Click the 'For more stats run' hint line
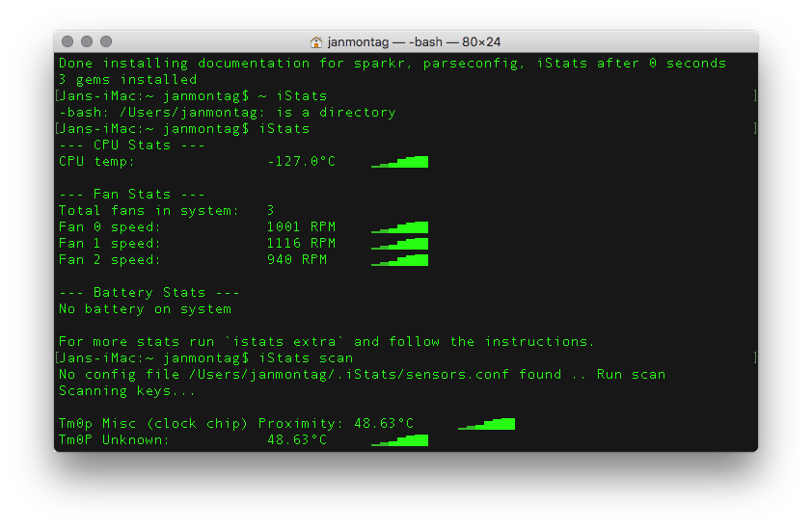Viewport: 812px width, 529px height. (x=327, y=342)
